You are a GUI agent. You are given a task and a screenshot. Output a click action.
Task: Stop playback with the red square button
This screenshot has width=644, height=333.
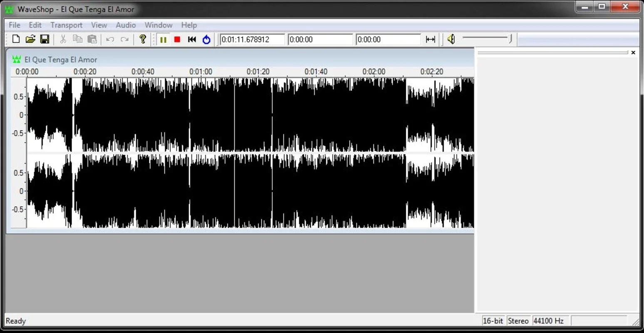tap(177, 40)
